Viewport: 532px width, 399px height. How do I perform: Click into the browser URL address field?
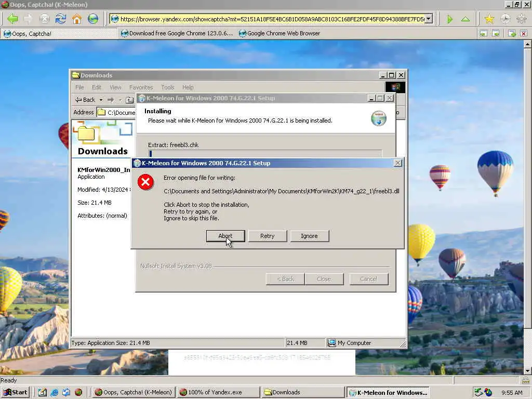click(268, 19)
